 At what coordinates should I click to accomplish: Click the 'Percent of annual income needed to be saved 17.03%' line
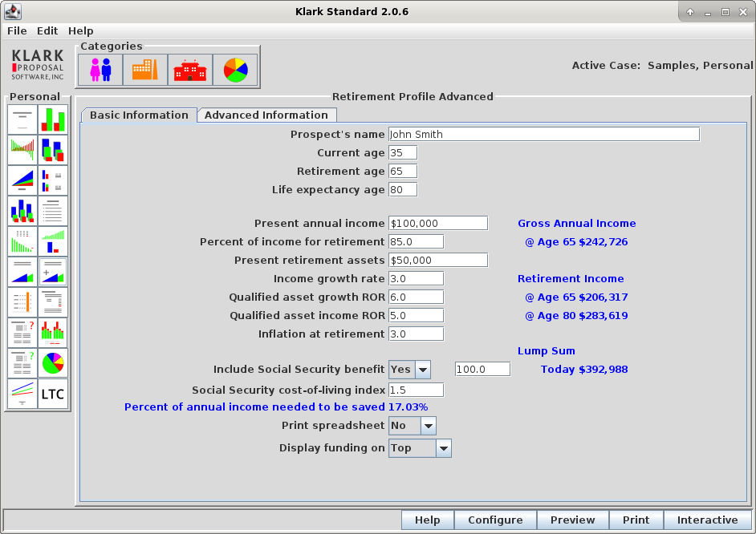coord(276,407)
